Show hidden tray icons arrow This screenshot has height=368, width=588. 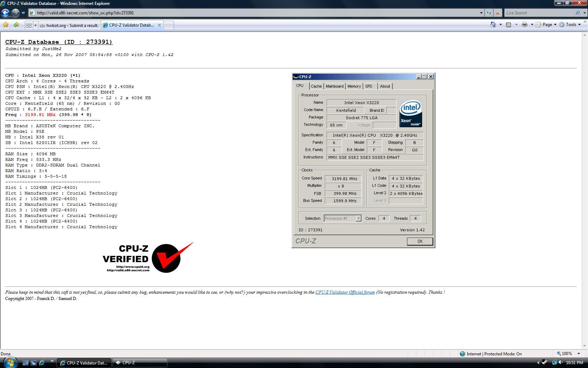(538, 363)
